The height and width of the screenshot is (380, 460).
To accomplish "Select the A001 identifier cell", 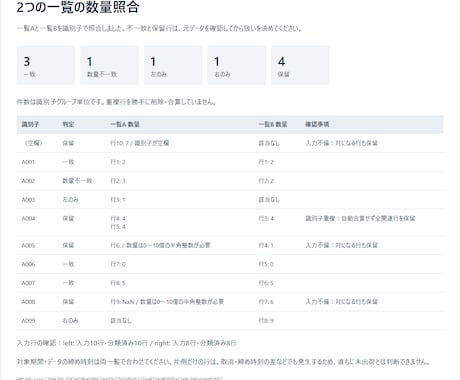I will click(28, 162).
